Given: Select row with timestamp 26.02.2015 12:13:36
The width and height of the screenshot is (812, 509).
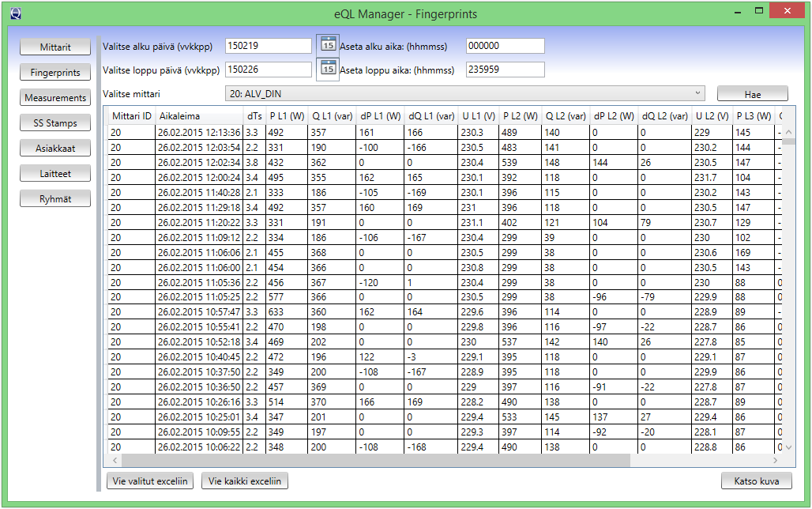Looking at the screenshot, I should [x=445, y=133].
